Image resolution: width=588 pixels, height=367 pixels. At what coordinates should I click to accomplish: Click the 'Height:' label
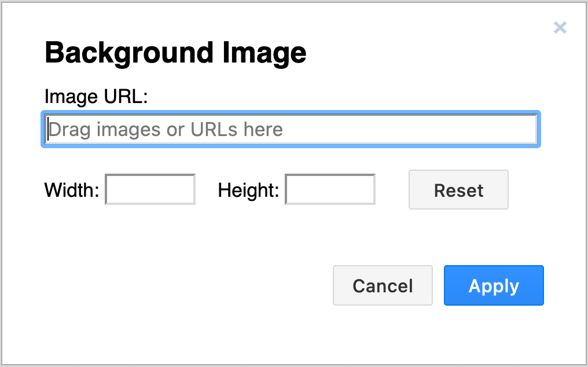248,190
